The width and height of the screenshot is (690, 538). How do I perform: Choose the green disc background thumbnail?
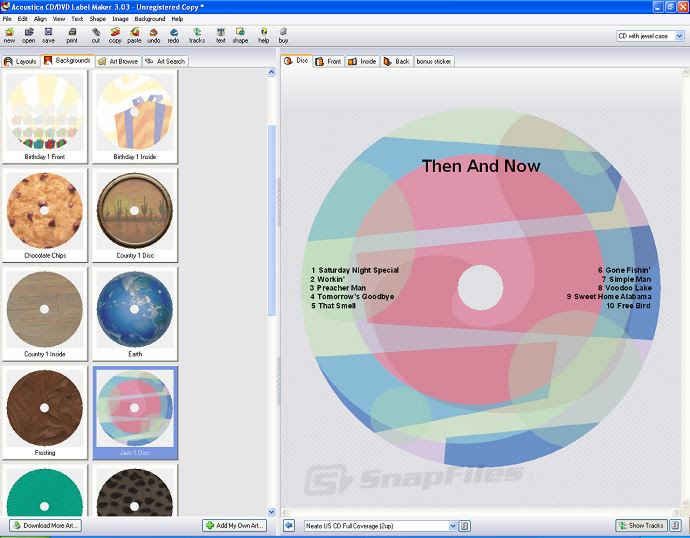(x=45, y=492)
